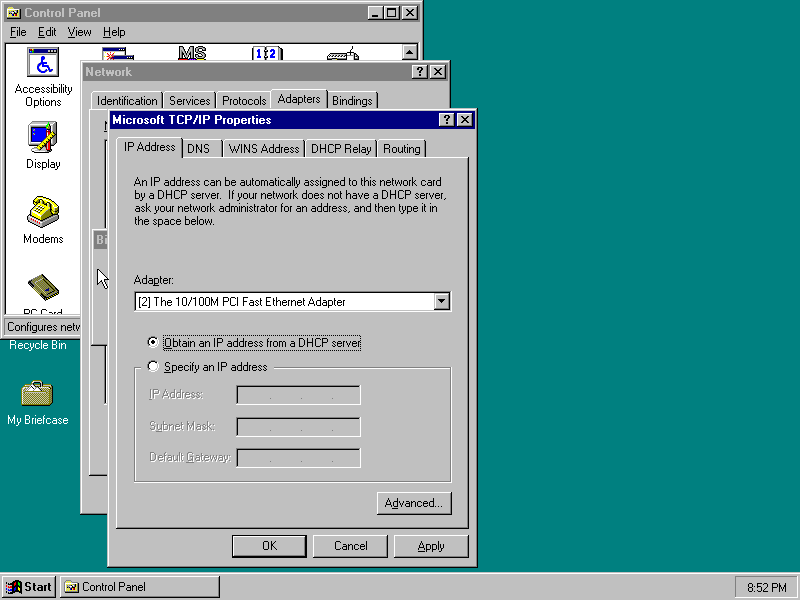Open the File menu in Control Panel

[x=18, y=32]
